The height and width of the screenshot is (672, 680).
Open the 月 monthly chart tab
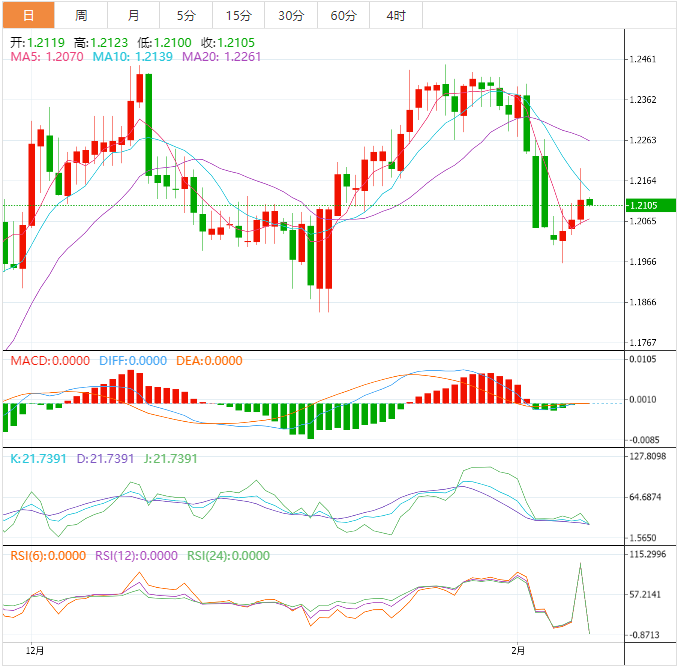[x=134, y=15]
